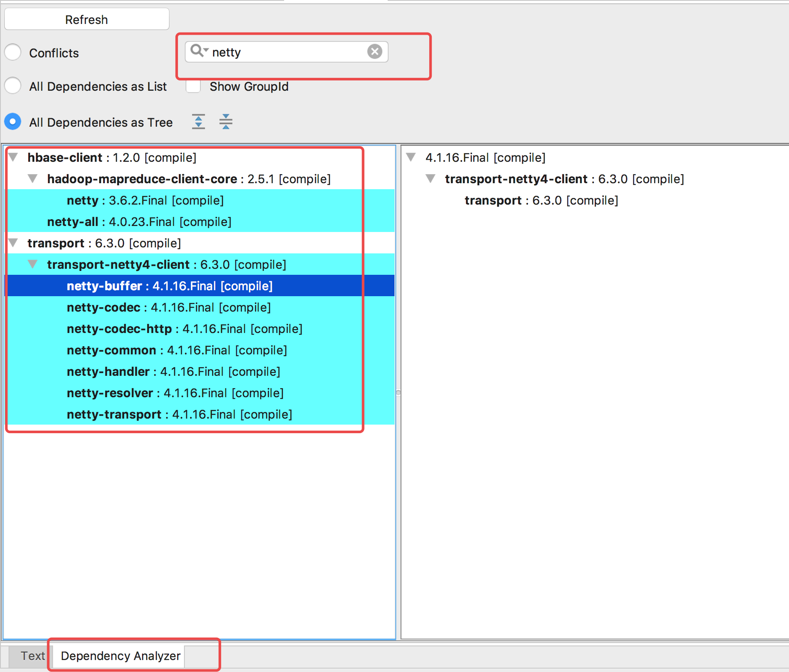Screen dimensions: 789x672
Task: Switch to the Text tab
Action: tap(31, 656)
